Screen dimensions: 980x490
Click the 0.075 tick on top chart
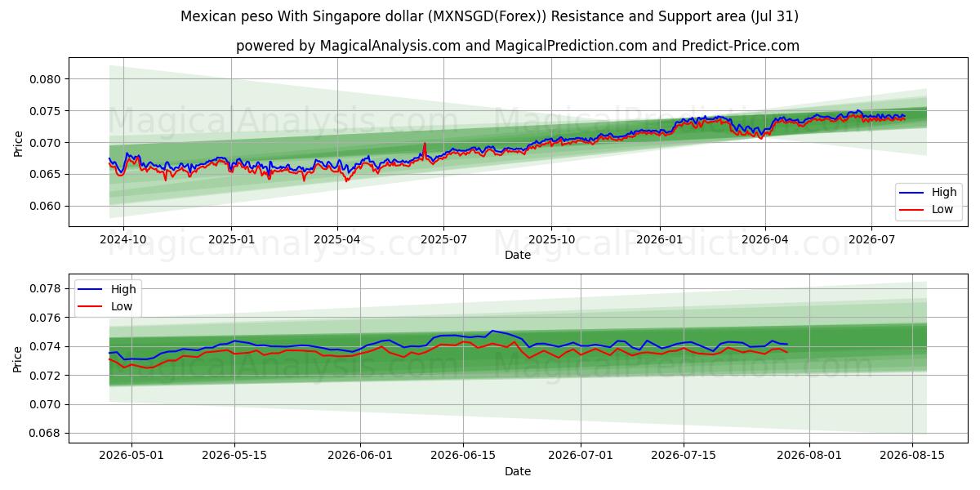point(46,111)
